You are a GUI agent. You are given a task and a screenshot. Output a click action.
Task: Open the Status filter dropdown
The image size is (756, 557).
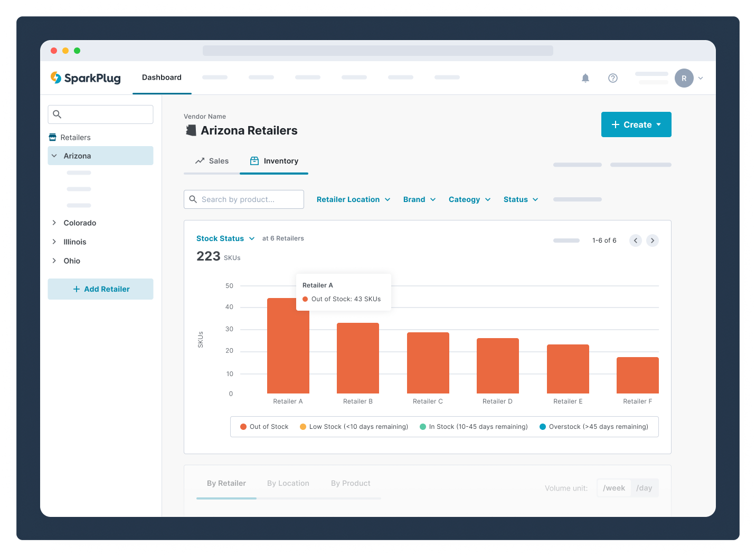tap(521, 199)
